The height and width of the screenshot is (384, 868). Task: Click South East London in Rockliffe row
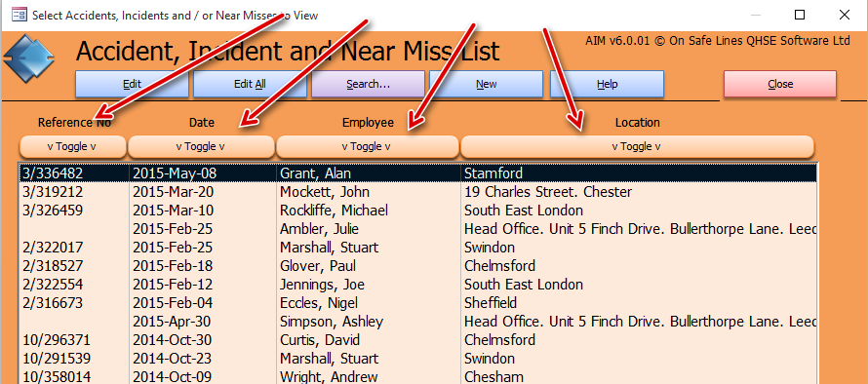[x=524, y=211]
